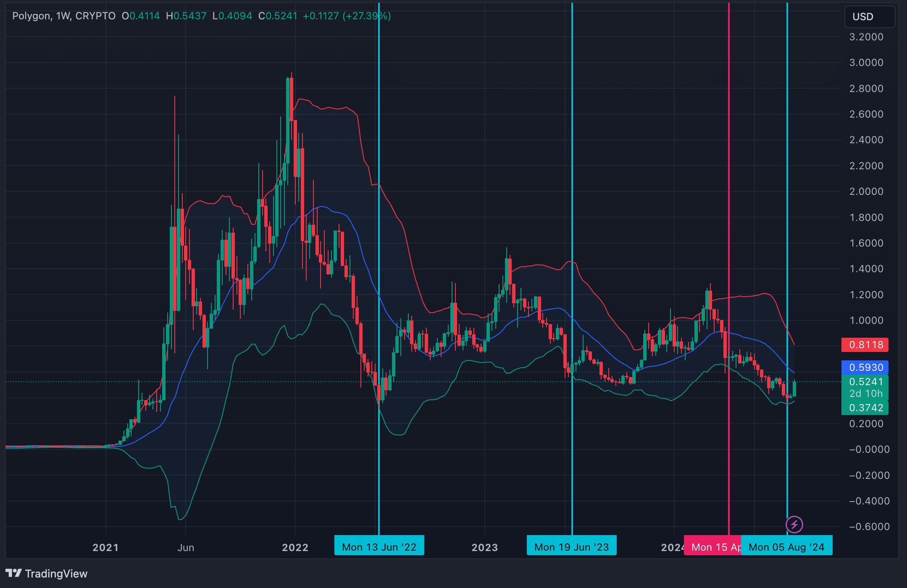Screen dimensions: 907x588
Task: Click the 2023 label on time axis
Action: (x=484, y=547)
